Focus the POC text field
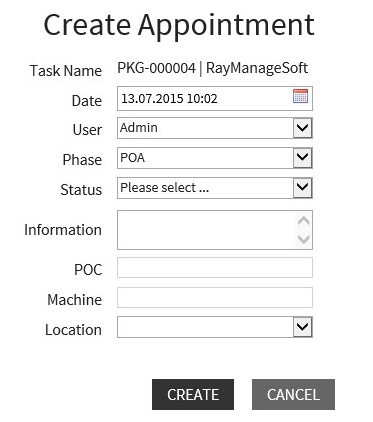373x422 pixels. [x=215, y=268]
